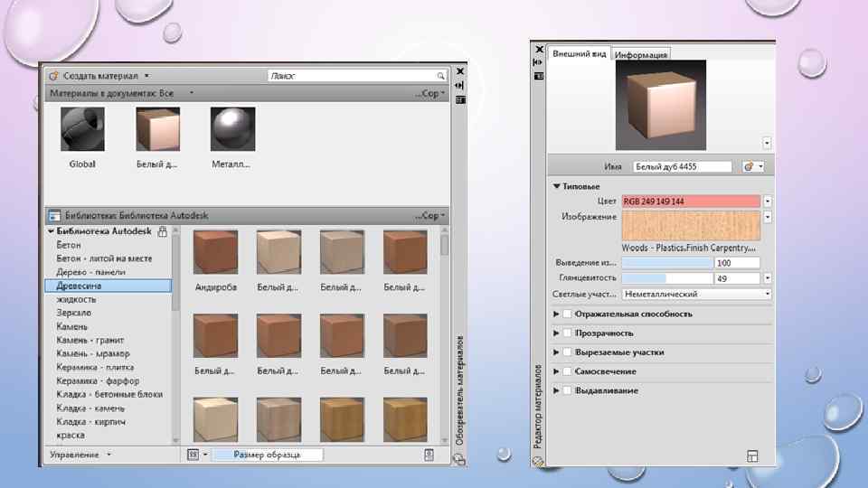Select the Камень - мрамор category
Screen dimensions: 868x488
point(93,353)
